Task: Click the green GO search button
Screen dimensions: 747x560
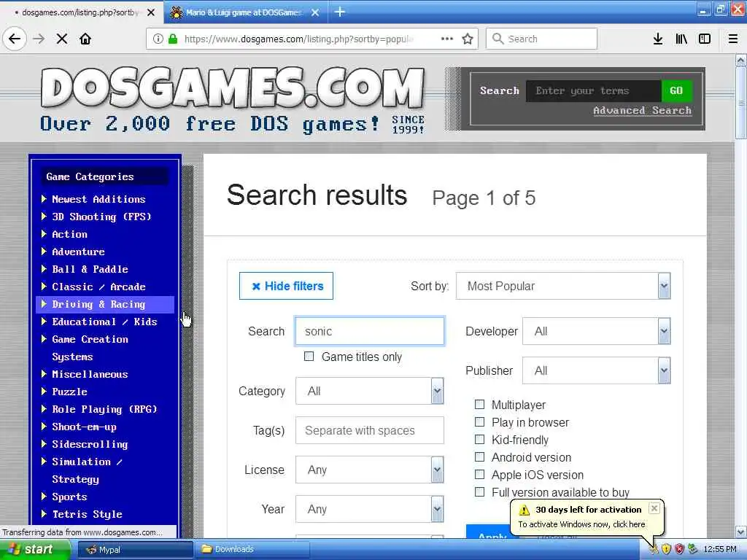Action: (676, 90)
